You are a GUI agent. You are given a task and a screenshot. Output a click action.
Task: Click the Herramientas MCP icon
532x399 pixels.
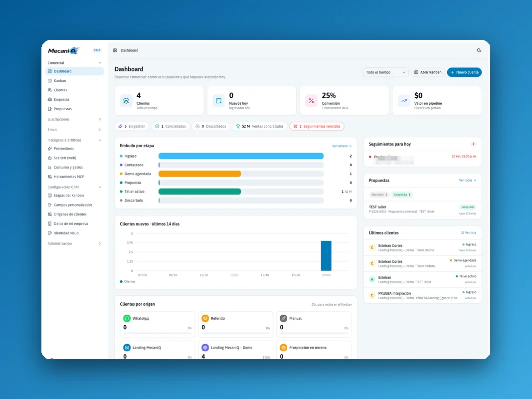coord(50,177)
